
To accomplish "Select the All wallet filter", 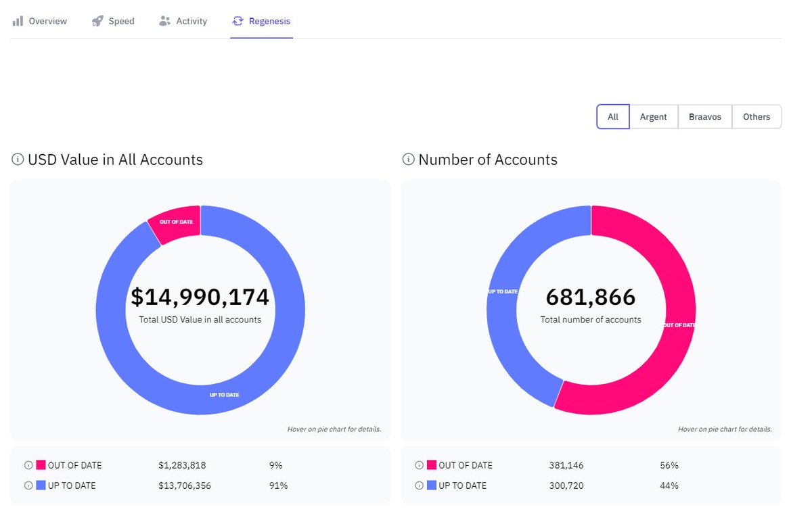I will [613, 116].
